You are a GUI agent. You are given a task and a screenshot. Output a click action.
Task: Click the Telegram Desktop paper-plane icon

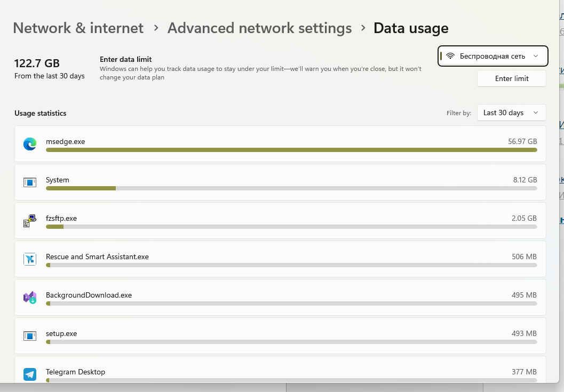(x=30, y=374)
